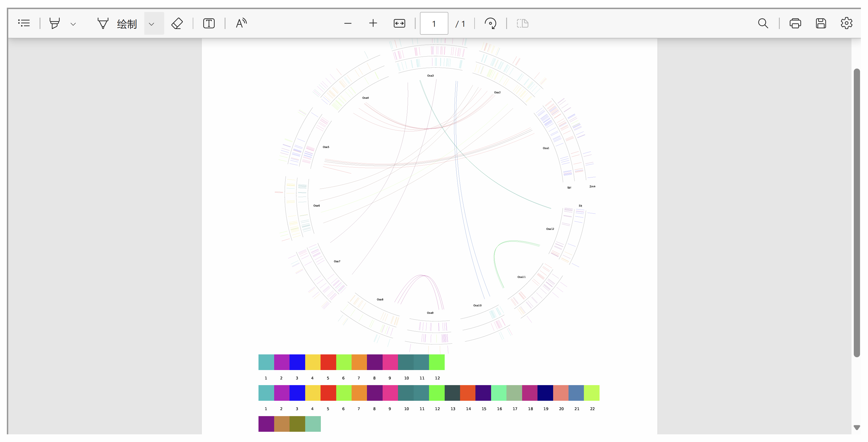Click the page view layout icon
868x442 pixels.
click(x=523, y=23)
